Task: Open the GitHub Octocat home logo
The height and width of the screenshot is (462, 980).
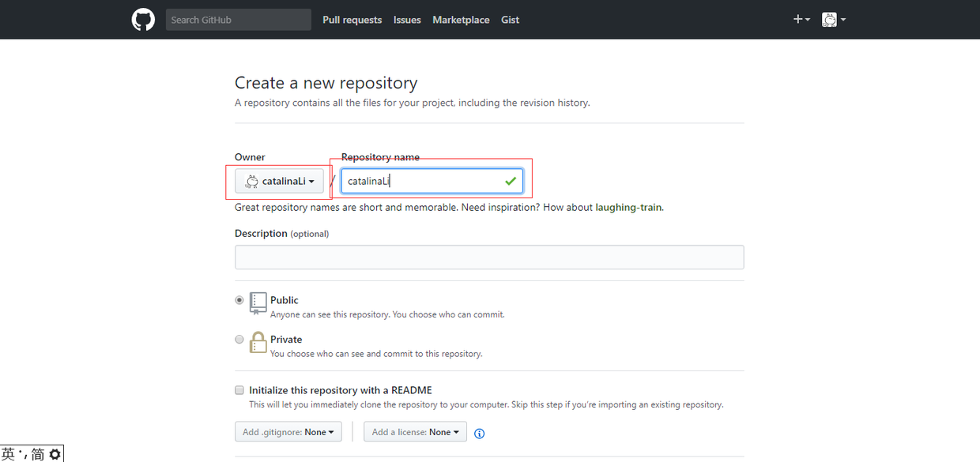Action: coord(143,19)
